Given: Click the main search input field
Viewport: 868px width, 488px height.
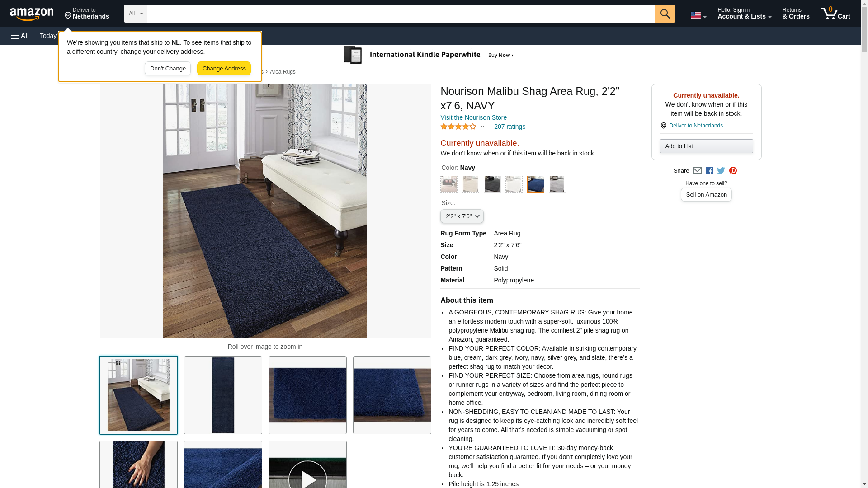Looking at the screenshot, I should tap(401, 14).
